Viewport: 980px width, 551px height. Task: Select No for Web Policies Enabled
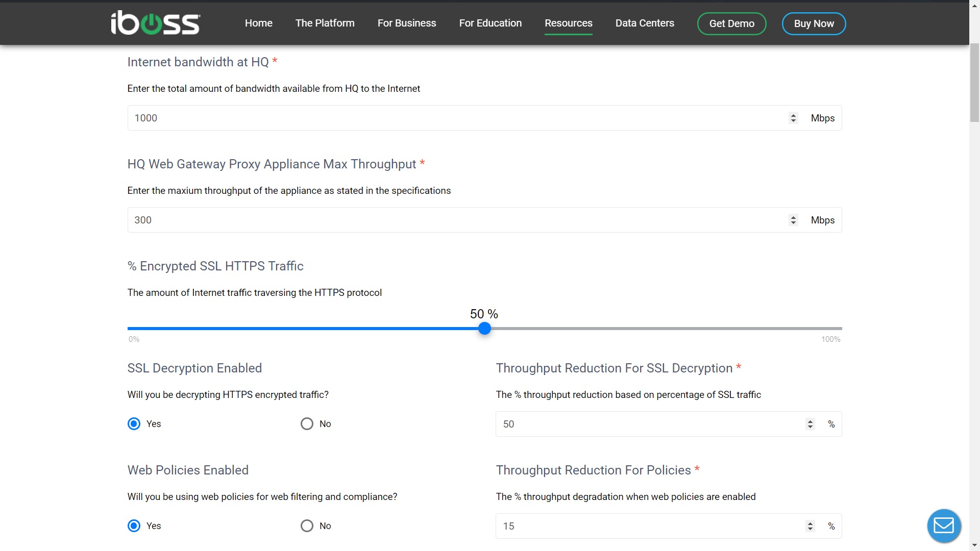click(306, 525)
